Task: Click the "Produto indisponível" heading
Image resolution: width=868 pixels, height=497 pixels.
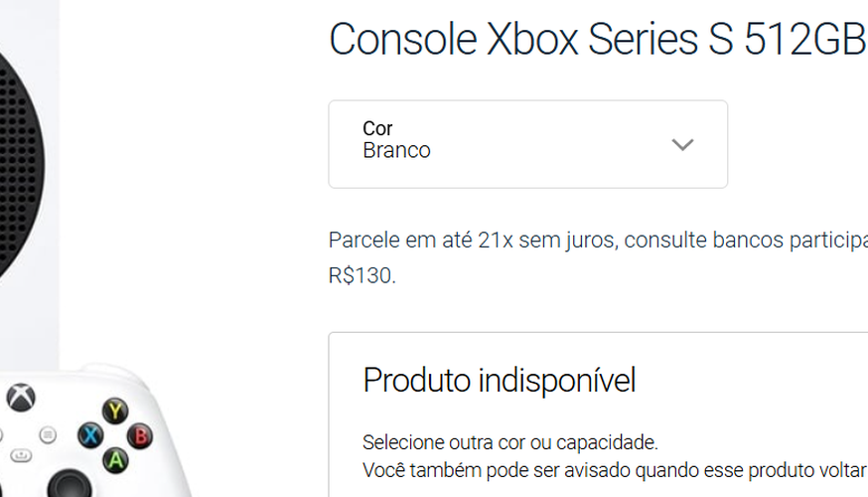Action: coord(499,380)
